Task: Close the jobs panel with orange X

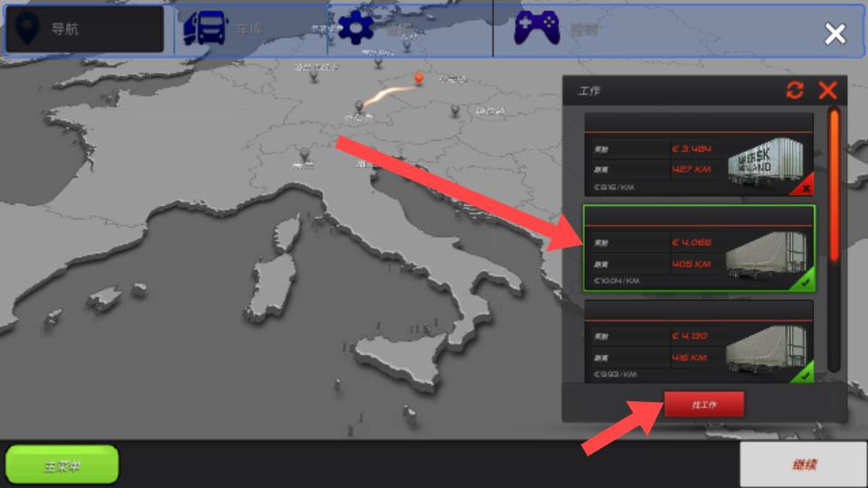Action: point(827,90)
